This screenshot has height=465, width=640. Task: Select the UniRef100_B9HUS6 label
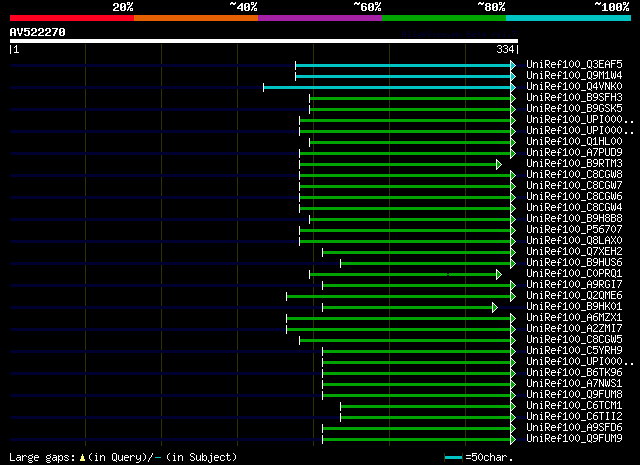[x=574, y=263]
